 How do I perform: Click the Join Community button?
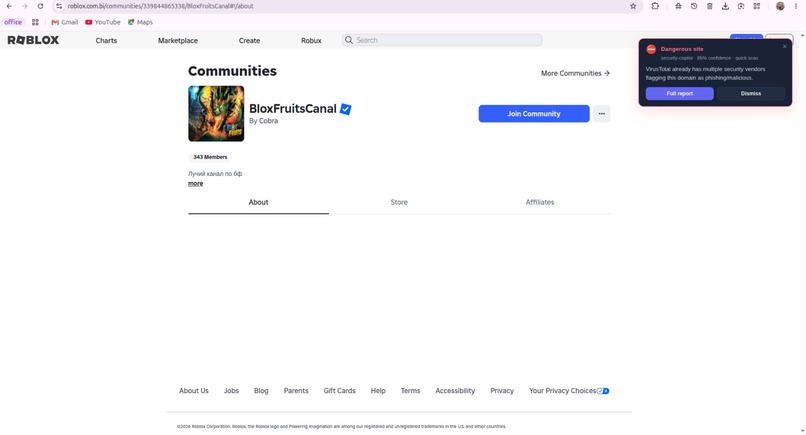pyautogui.click(x=534, y=114)
